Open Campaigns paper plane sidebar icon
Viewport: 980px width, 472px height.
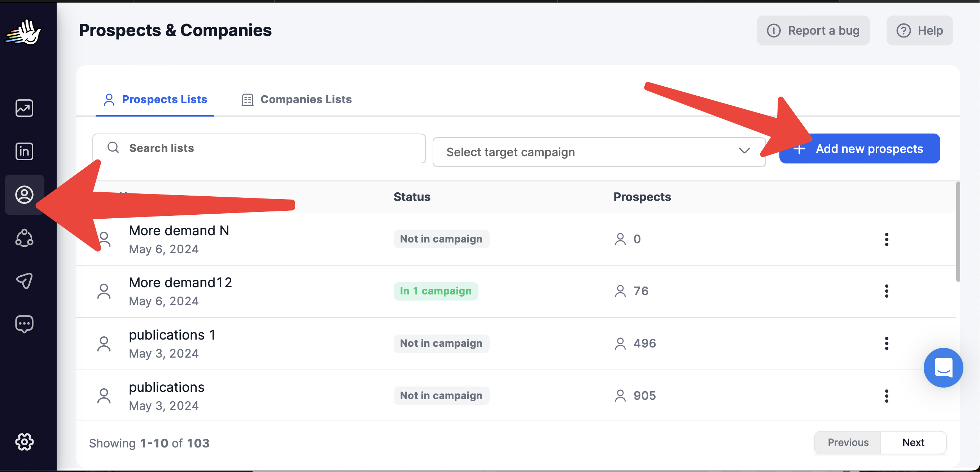[24, 281]
